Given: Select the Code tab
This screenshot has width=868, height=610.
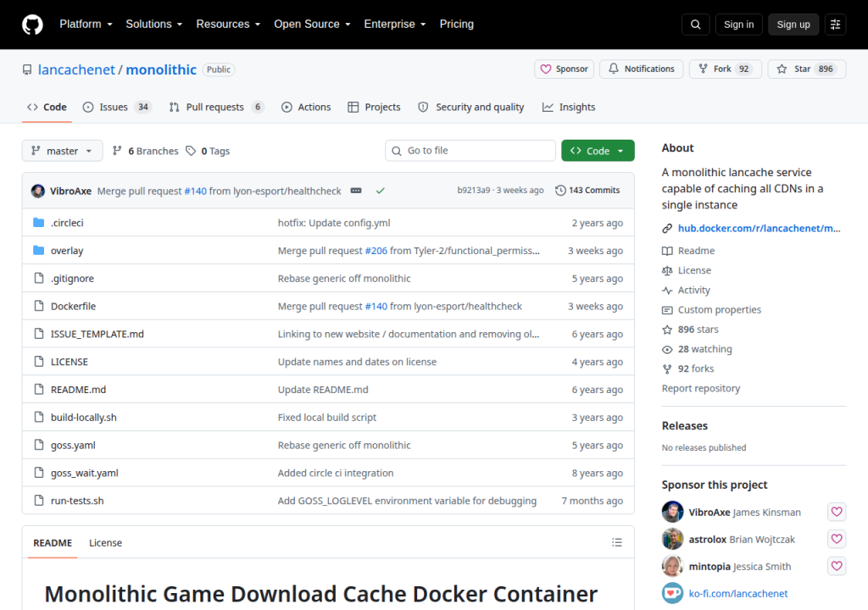Looking at the screenshot, I should click(47, 108).
